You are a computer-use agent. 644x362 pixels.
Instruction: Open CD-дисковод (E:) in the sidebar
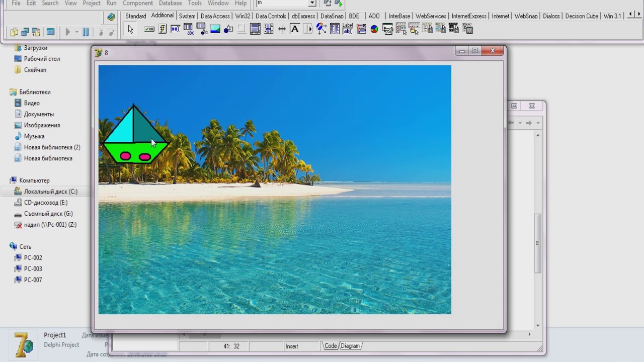click(x=45, y=203)
